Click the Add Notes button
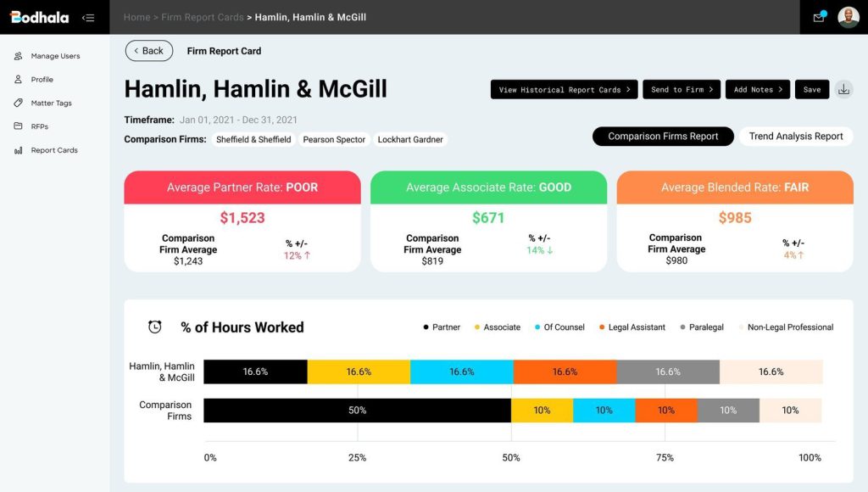The image size is (868, 492). pyautogui.click(x=758, y=89)
